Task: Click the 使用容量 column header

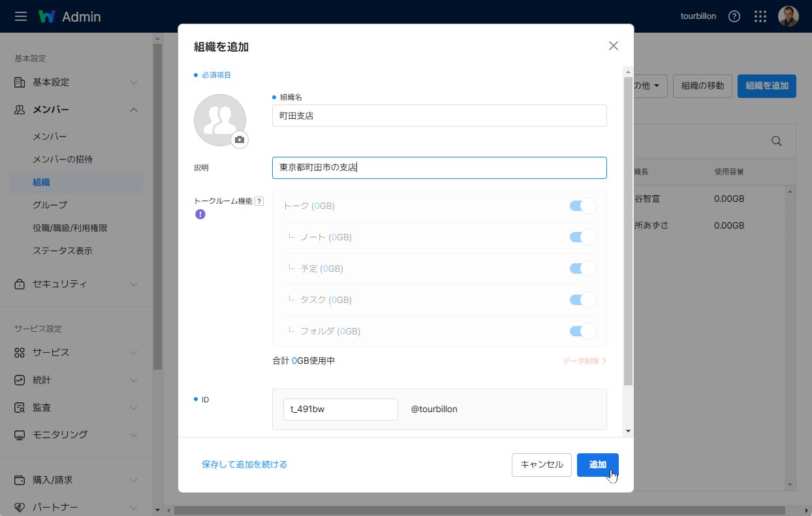Action: click(x=729, y=172)
